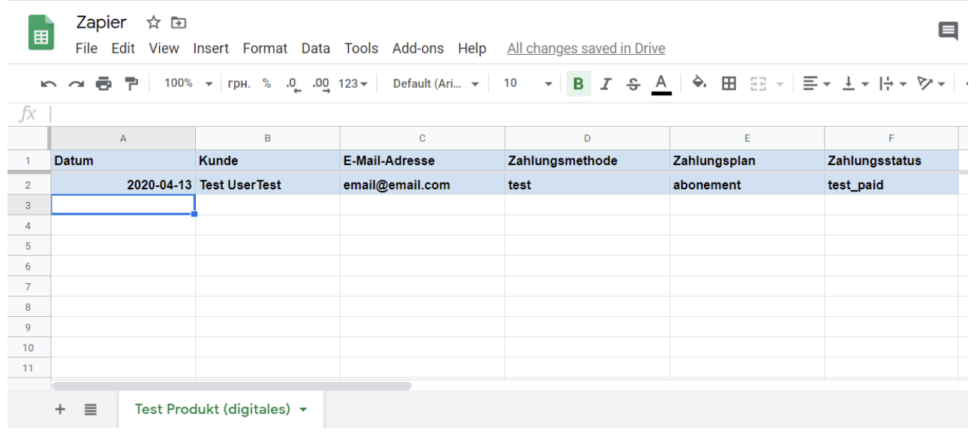Open comments using the speech bubble icon

click(948, 32)
